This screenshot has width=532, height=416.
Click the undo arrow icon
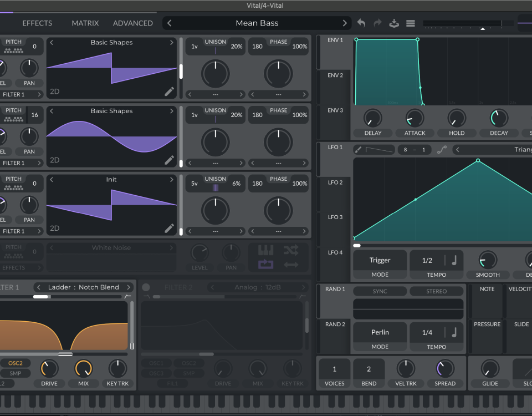(361, 23)
